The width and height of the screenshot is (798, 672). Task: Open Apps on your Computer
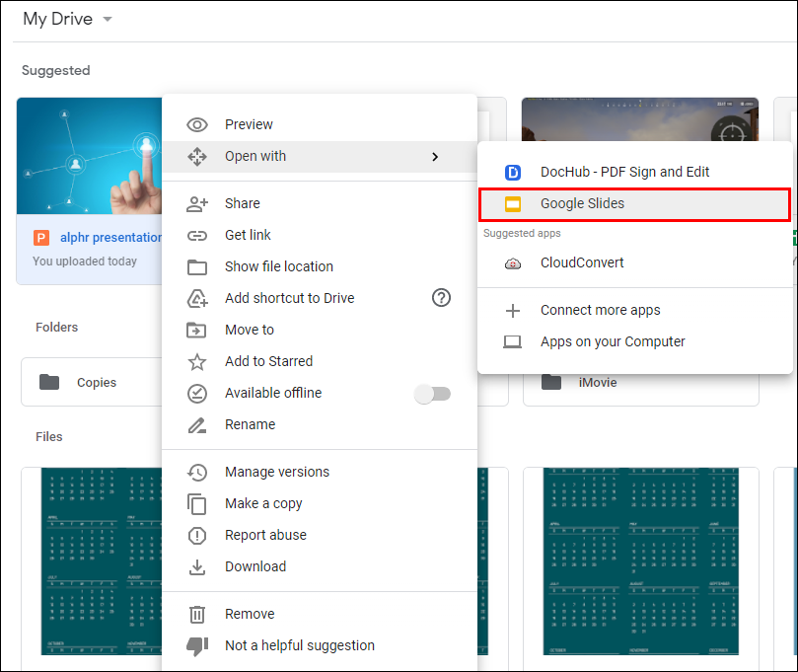pyautogui.click(x=612, y=341)
